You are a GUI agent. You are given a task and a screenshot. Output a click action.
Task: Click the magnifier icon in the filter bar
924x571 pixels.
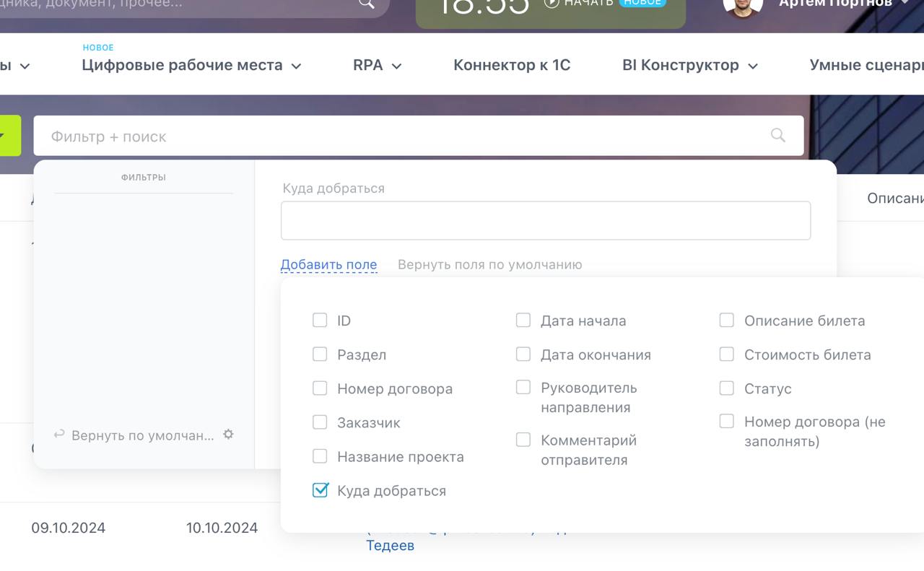click(x=777, y=135)
